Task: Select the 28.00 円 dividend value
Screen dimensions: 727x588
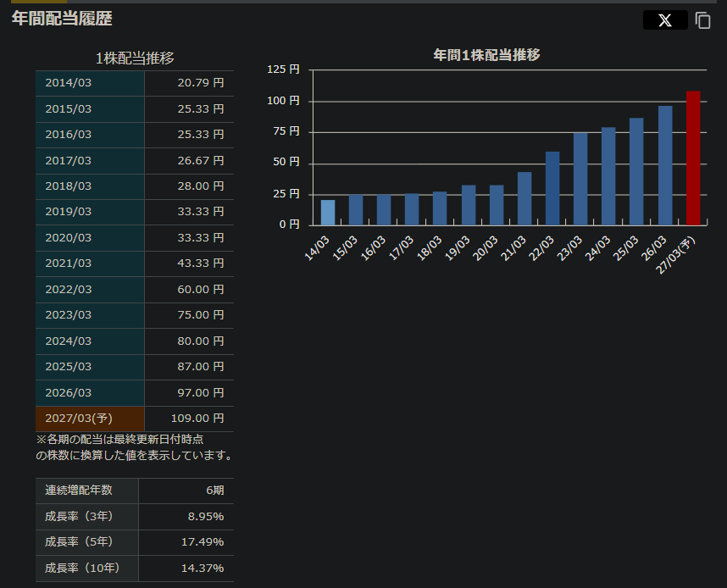Action: pos(201,186)
